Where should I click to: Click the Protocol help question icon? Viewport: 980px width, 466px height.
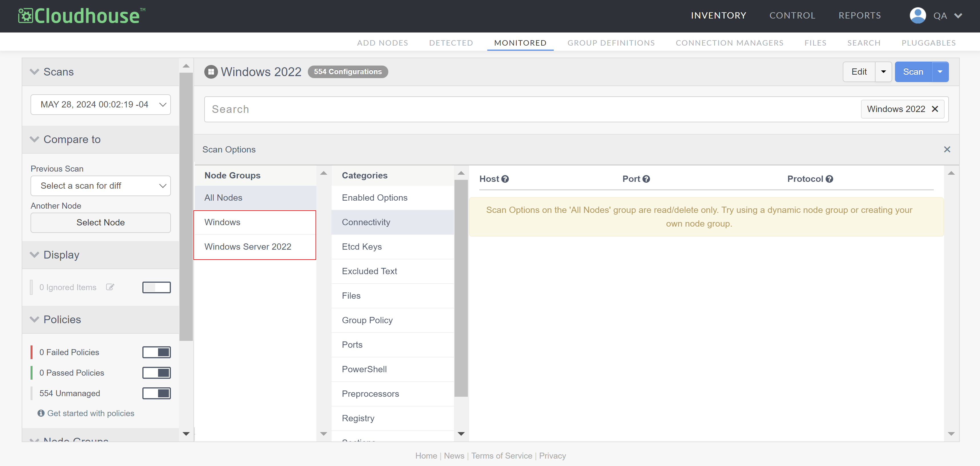[829, 179]
